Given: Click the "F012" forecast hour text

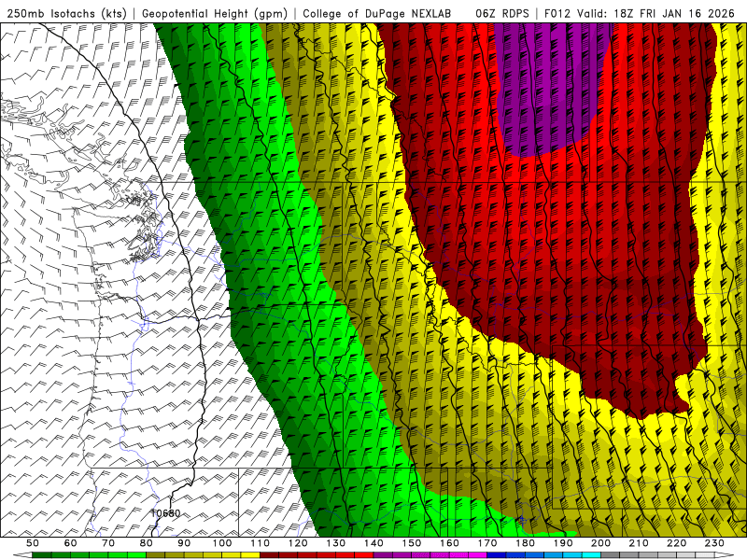Looking at the screenshot, I should tap(557, 13).
